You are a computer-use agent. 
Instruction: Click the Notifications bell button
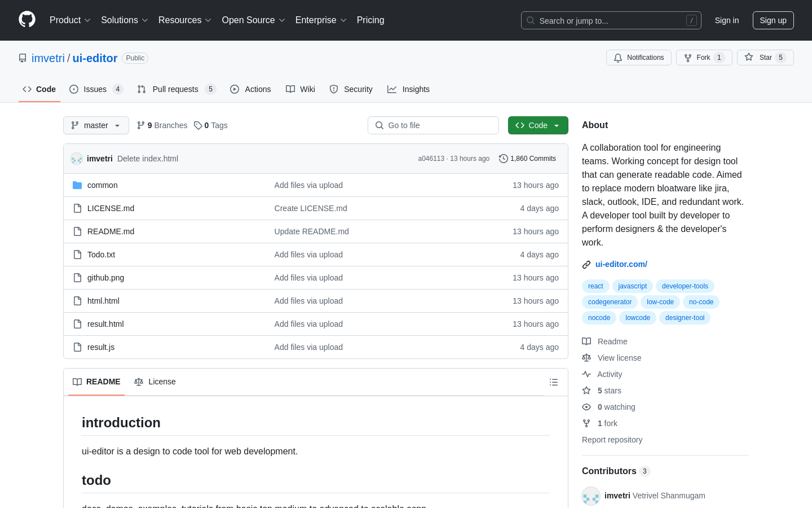[639, 58]
